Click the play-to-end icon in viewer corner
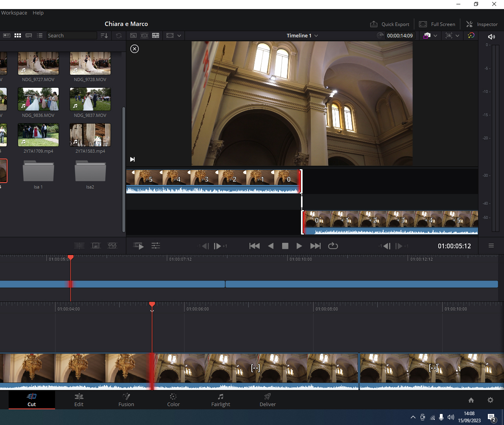This screenshot has height=425, width=504. click(133, 159)
